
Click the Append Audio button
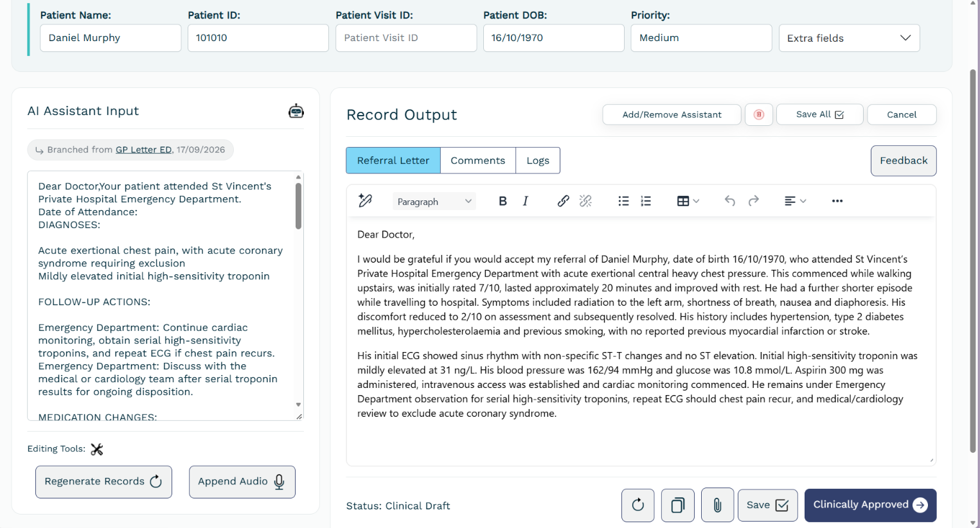tap(242, 482)
